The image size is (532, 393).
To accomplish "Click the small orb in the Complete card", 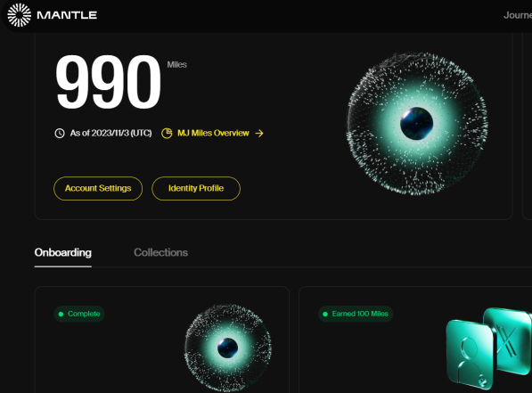I will (x=227, y=348).
